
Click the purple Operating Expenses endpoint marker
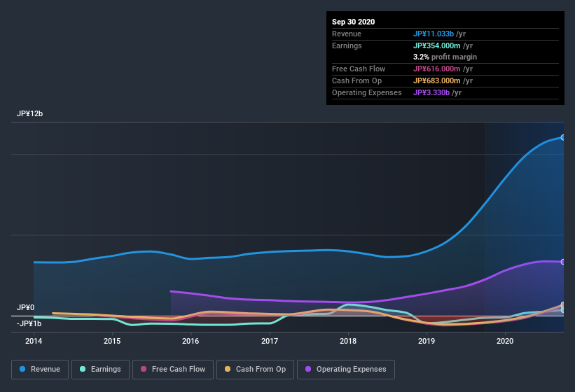pyautogui.click(x=563, y=262)
